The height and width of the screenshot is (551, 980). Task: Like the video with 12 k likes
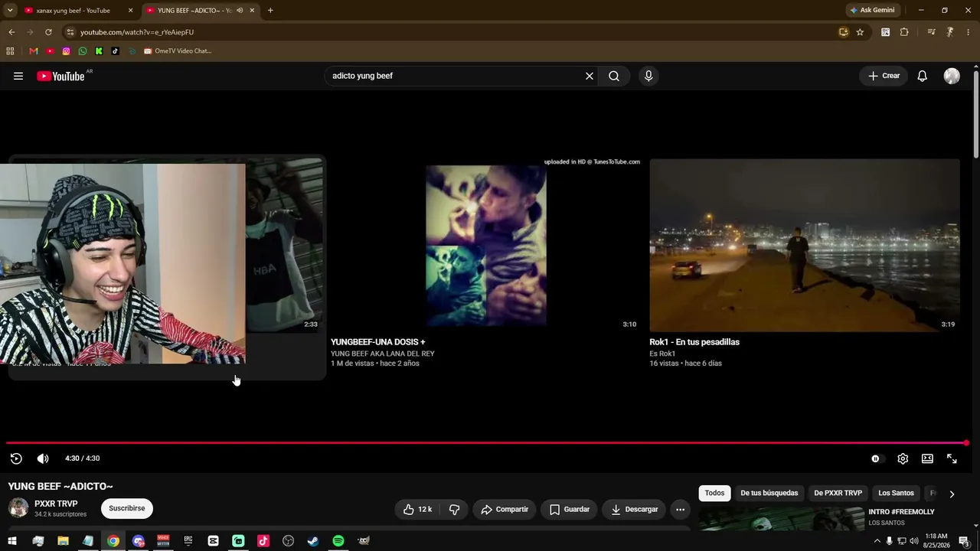click(418, 510)
